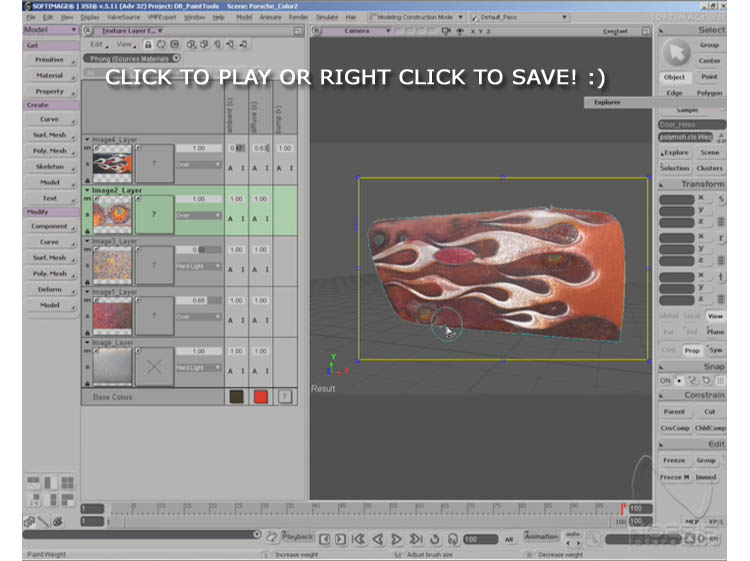
Task: Click the refresh icon beside the lock
Action: tap(162, 45)
